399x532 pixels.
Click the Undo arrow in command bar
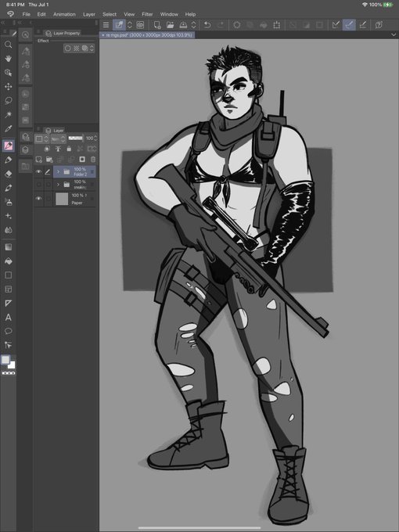(x=207, y=25)
